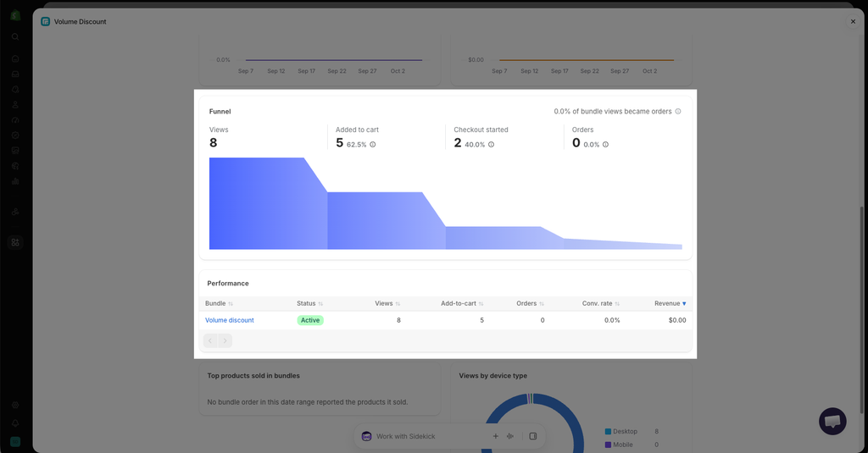The image size is (868, 453).
Task: Show info for Orders 0.0% rate
Action: [605, 144]
